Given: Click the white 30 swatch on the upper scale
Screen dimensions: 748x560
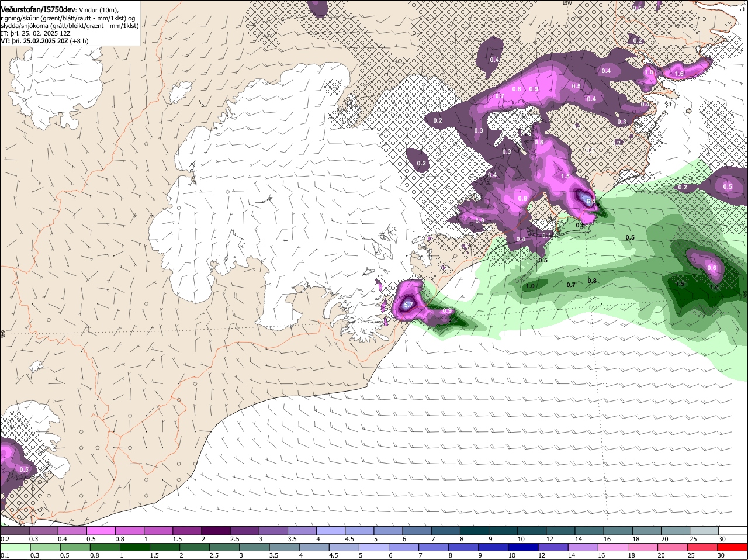Looking at the screenshot, I should click(x=733, y=531).
